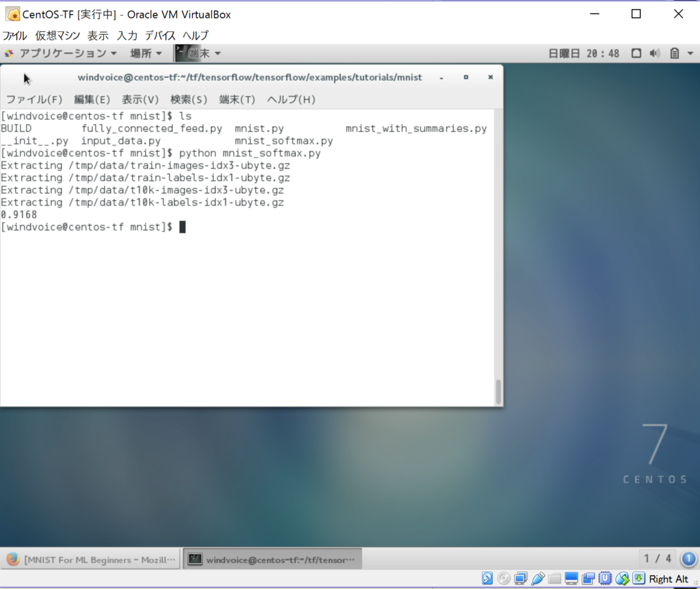Click the terminal window title bar text
This screenshot has width=700, height=589.
(x=250, y=77)
